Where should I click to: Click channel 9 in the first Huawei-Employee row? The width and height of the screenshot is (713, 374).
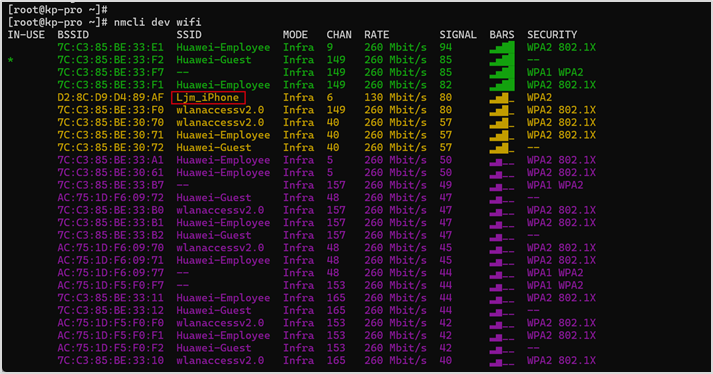tap(330, 47)
